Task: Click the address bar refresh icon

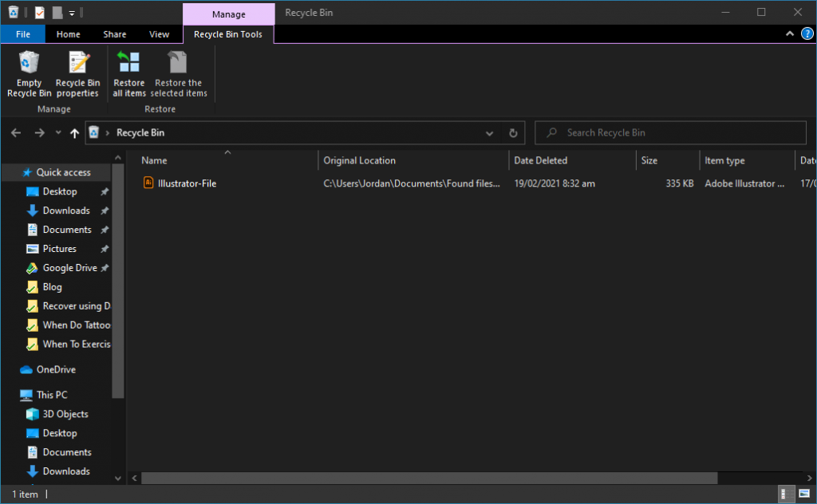Action: tap(513, 132)
